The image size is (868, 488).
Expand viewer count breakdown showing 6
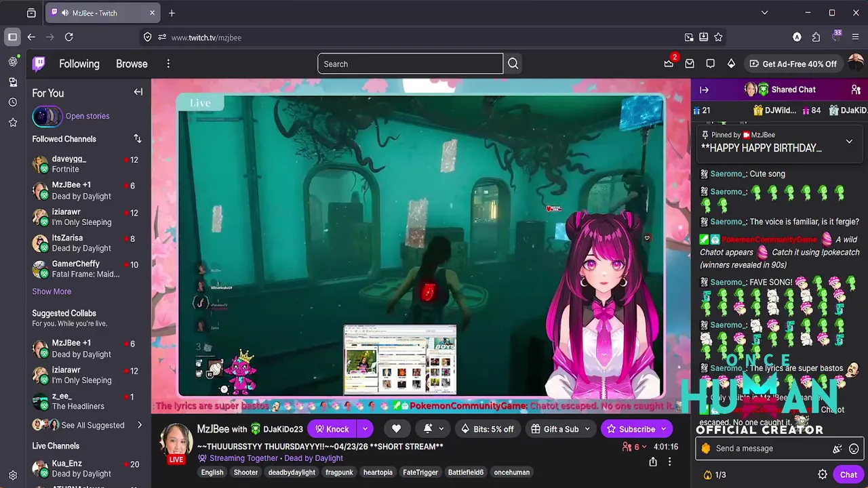[x=635, y=447]
